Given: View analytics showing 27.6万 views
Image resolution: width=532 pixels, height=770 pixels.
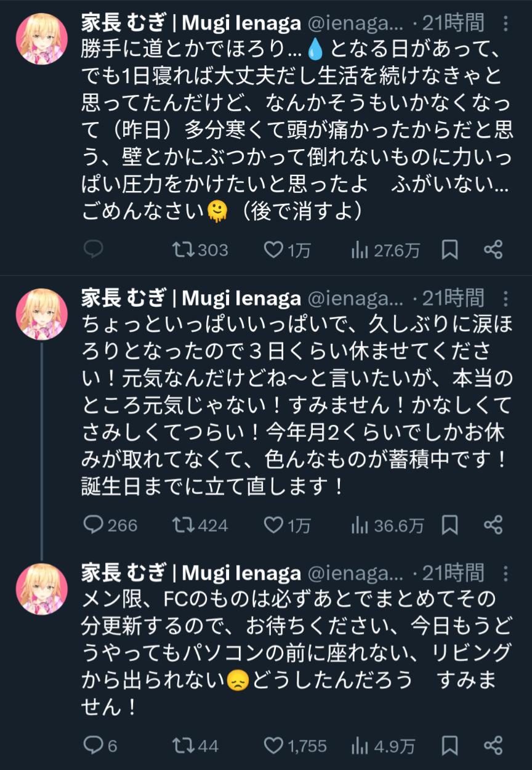Looking at the screenshot, I should [359, 249].
